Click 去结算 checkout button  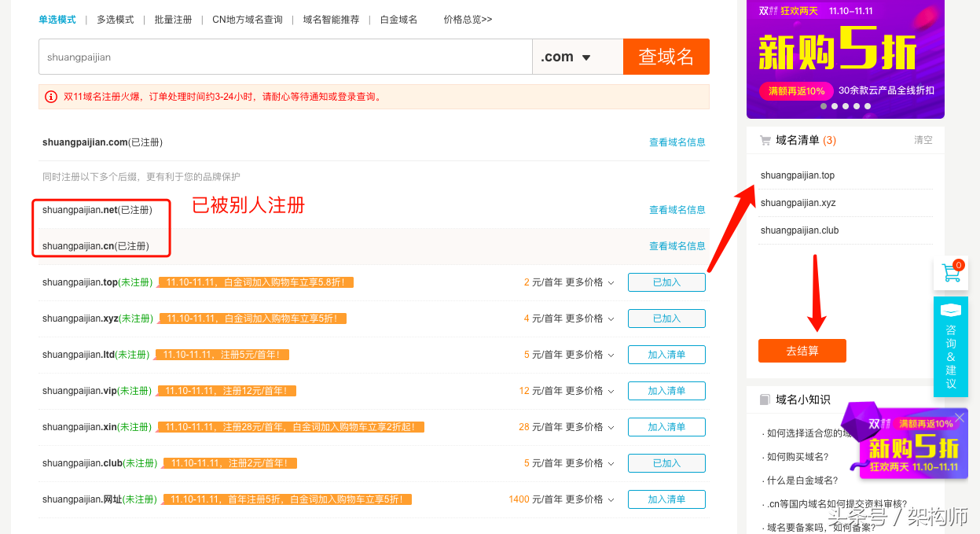coord(802,351)
